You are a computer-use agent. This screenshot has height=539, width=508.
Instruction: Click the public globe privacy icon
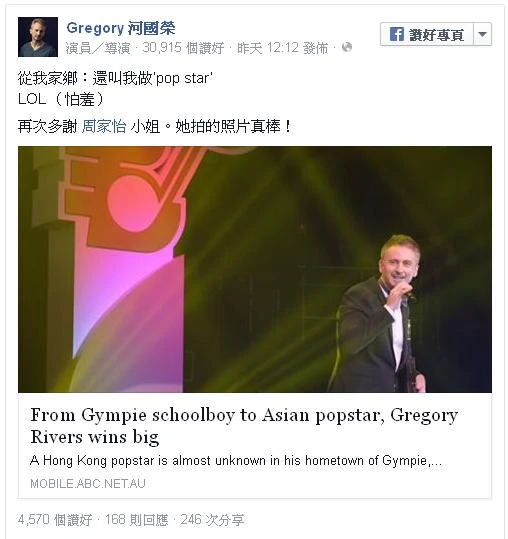pos(347,47)
